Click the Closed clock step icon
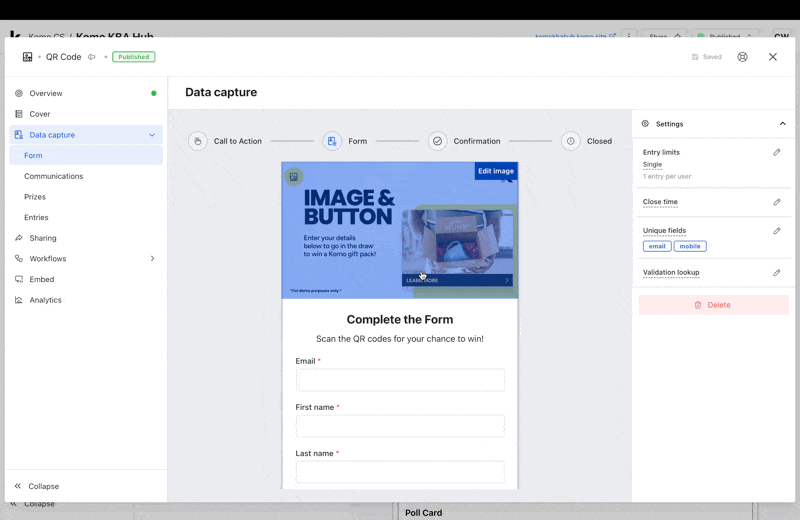 (x=571, y=141)
